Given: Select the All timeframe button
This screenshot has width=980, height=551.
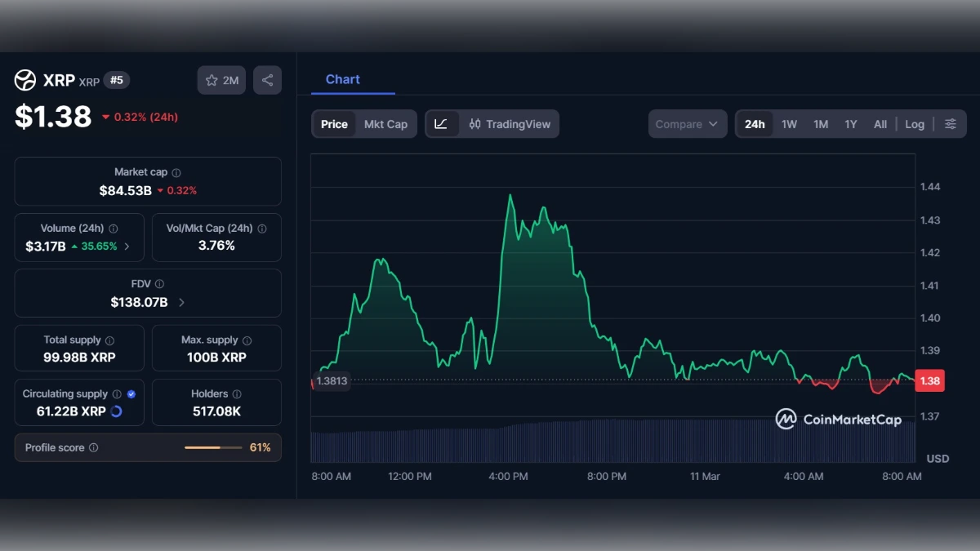Looking at the screenshot, I should point(880,123).
